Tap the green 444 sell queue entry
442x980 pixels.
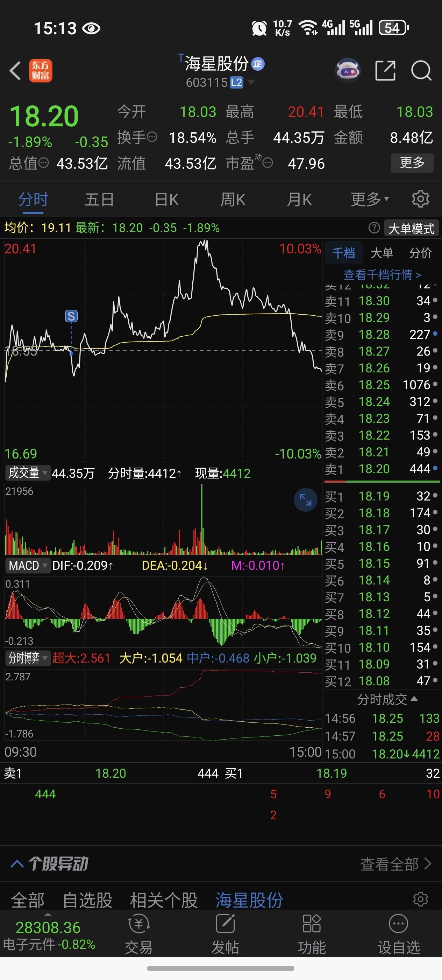[45, 794]
